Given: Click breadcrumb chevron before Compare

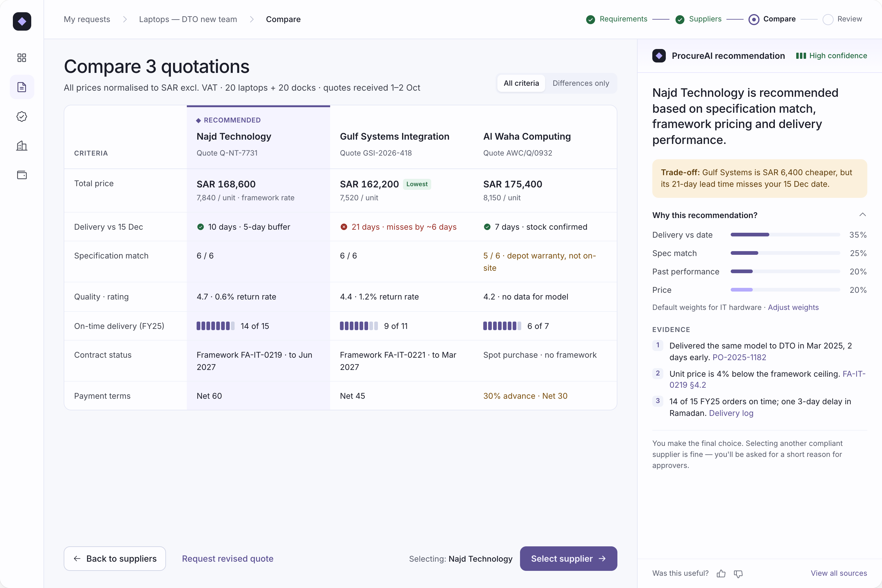Looking at the screenshot, I should (252, 19).
